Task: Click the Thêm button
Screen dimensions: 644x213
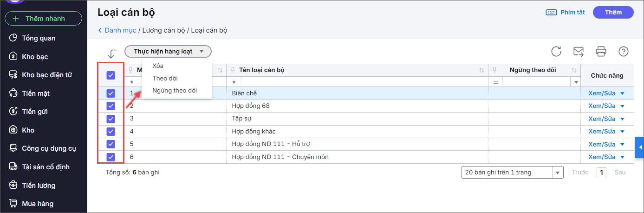Action: 613,13
